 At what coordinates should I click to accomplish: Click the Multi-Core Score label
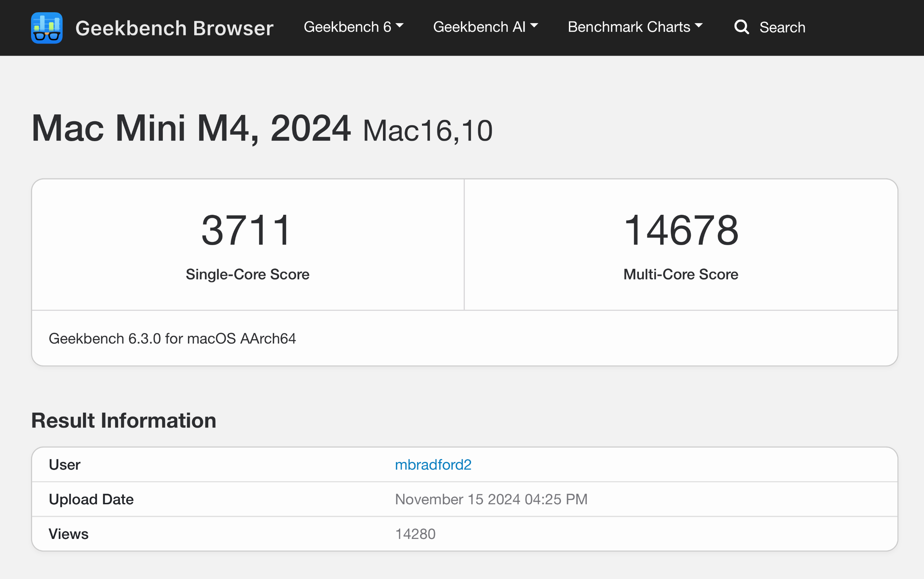[x=681, y=275]
